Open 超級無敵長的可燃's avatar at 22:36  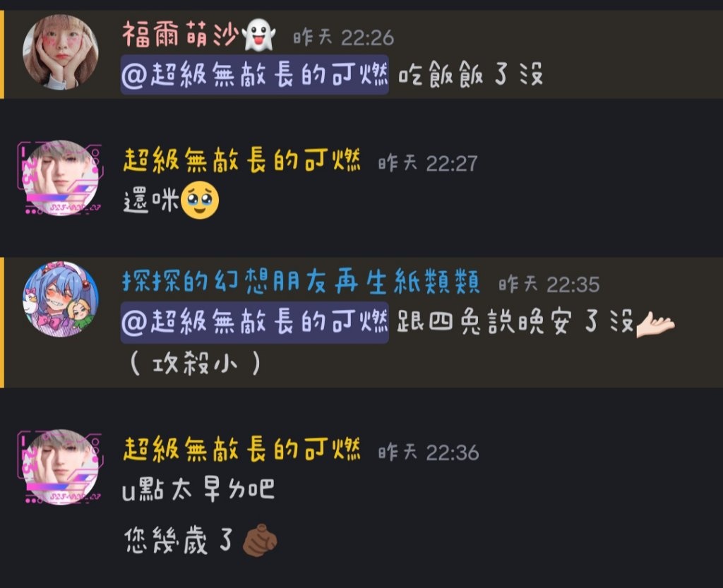click(61, 467)
